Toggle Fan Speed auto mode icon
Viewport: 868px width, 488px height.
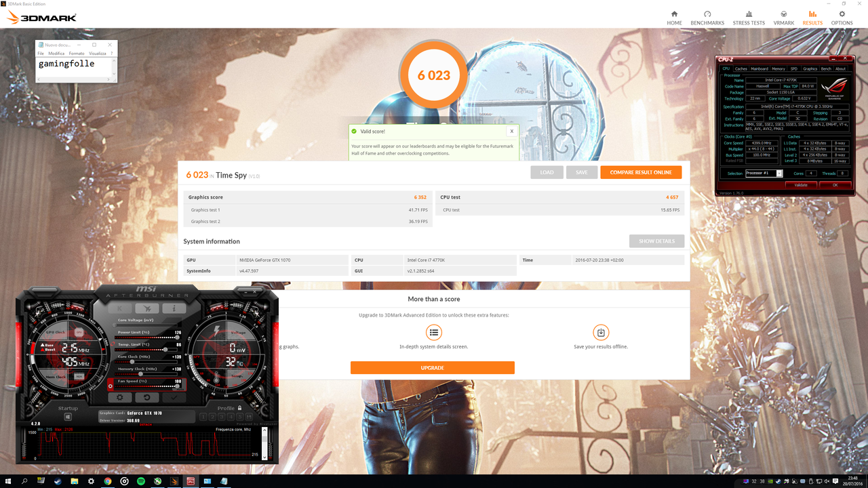111,386
